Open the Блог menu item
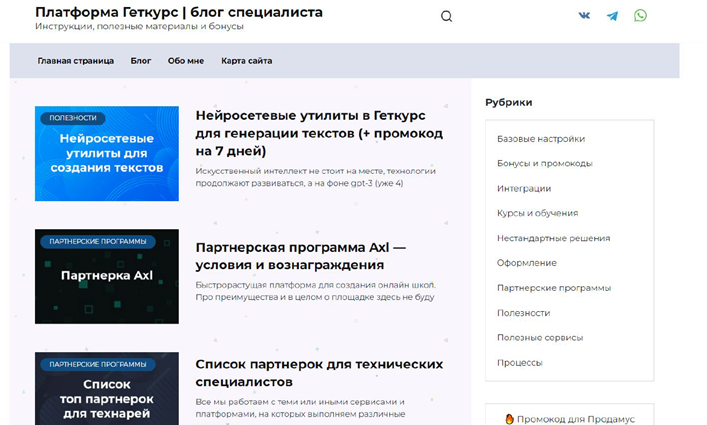 (x=141, y=61)
